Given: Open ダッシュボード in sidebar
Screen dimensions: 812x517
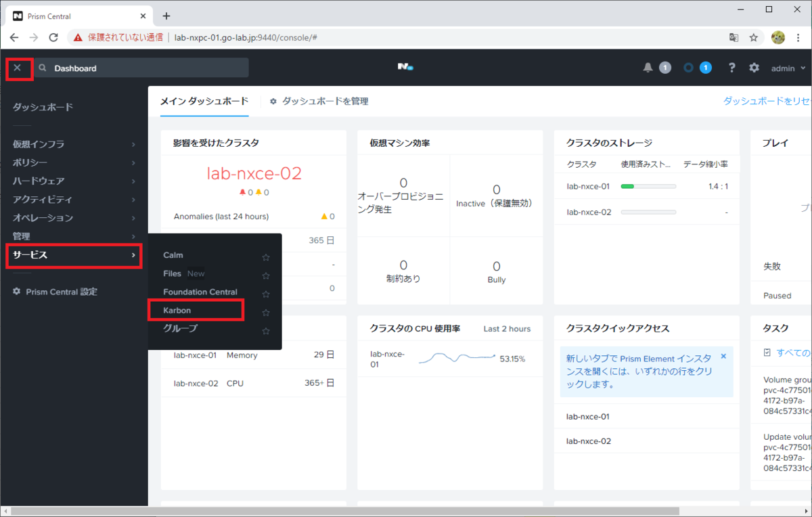Looking at the screenshot, I should point(43,107).
